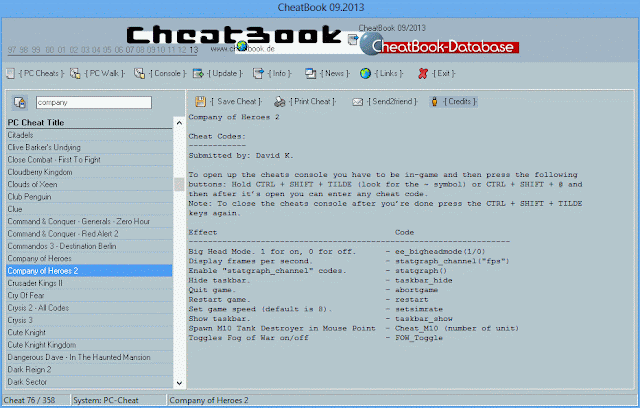Click the Info toolbar icon

tap(258, 73)
